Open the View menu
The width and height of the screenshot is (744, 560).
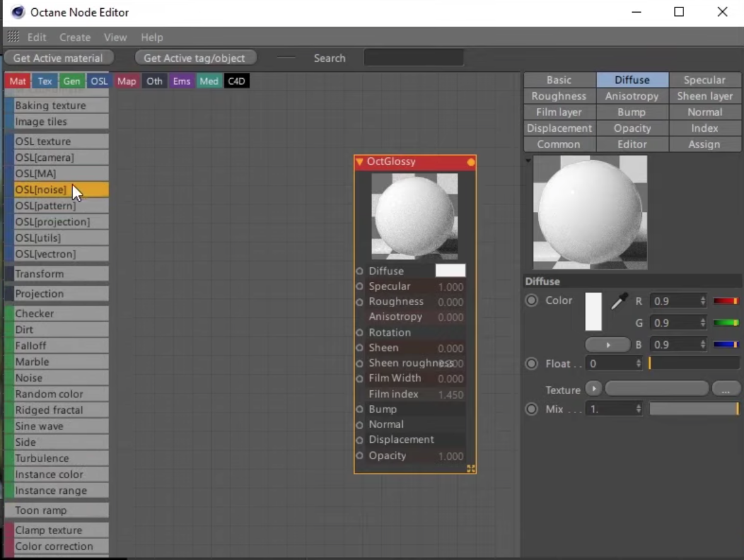(115, 37)
